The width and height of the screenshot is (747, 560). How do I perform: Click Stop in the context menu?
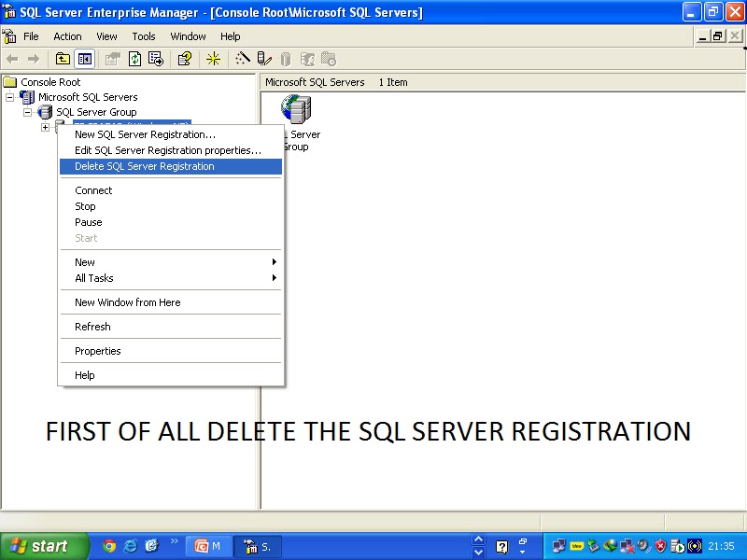(x=171, y=206)
